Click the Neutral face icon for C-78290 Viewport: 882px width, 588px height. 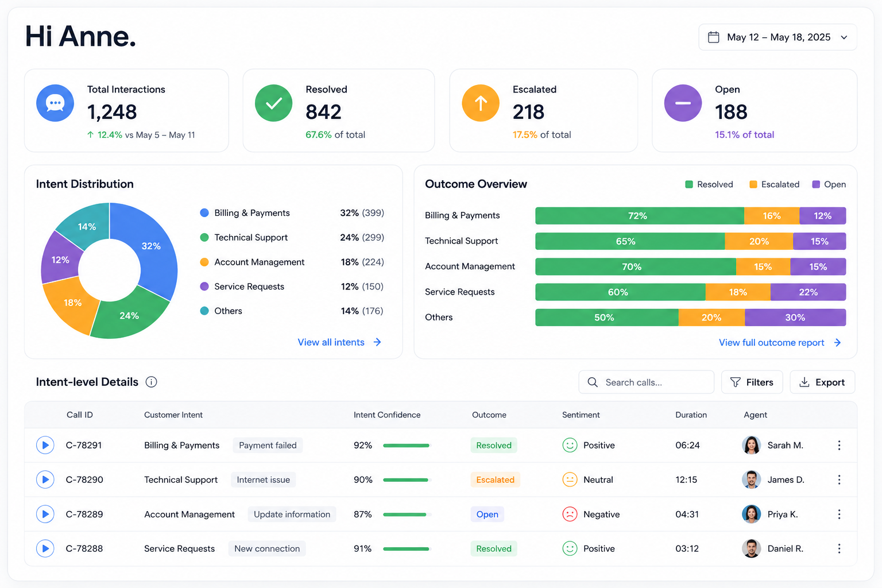[570, 479]
